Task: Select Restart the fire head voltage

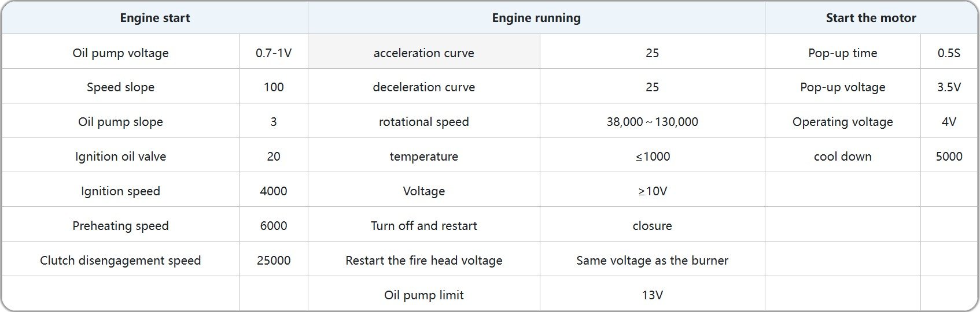Action: [x=423, y=261]
